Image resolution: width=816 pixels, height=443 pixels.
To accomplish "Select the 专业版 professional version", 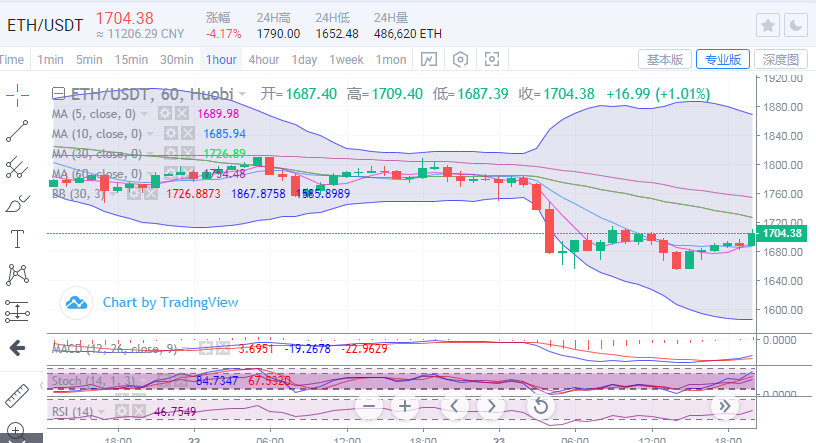I will click(723, 59).
